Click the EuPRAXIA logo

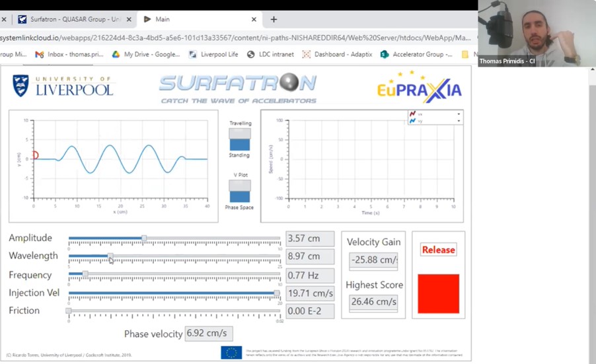tap(420, 87)
